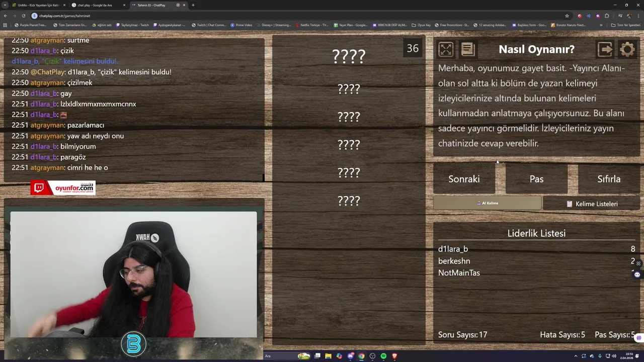644x362 pixels.
Task: Click the Task View taskbar icon
Action: [x=317, y=356]
